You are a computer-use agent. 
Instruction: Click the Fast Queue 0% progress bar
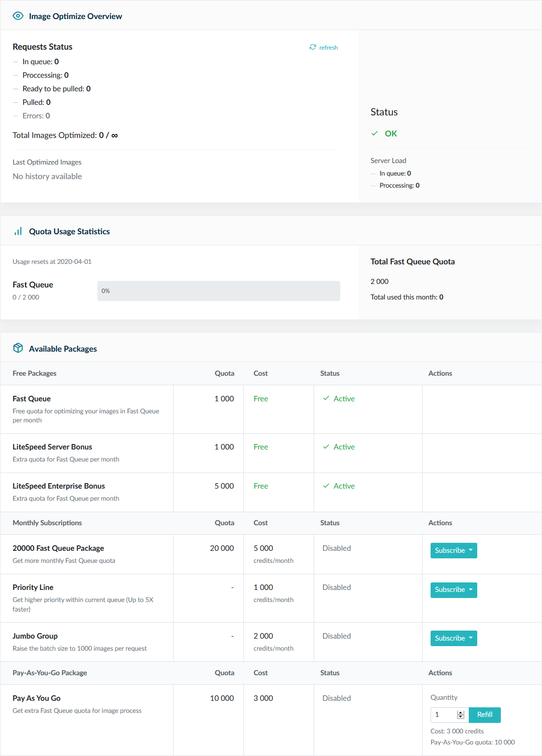(219, 291)
